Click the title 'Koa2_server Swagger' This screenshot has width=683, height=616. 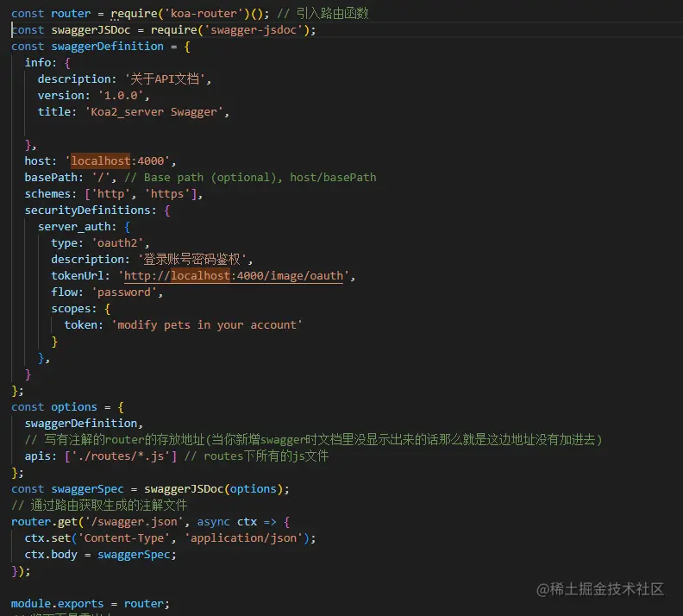[x=154, y=112]
